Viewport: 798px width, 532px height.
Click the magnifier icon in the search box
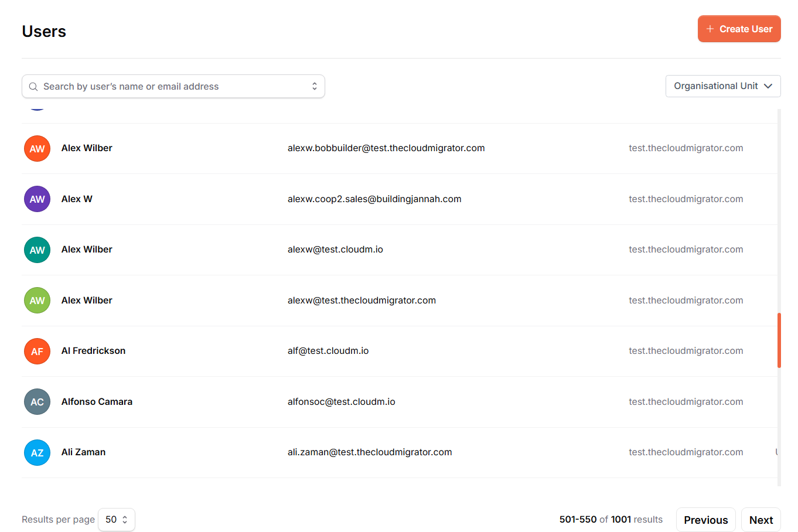(33, 87)
